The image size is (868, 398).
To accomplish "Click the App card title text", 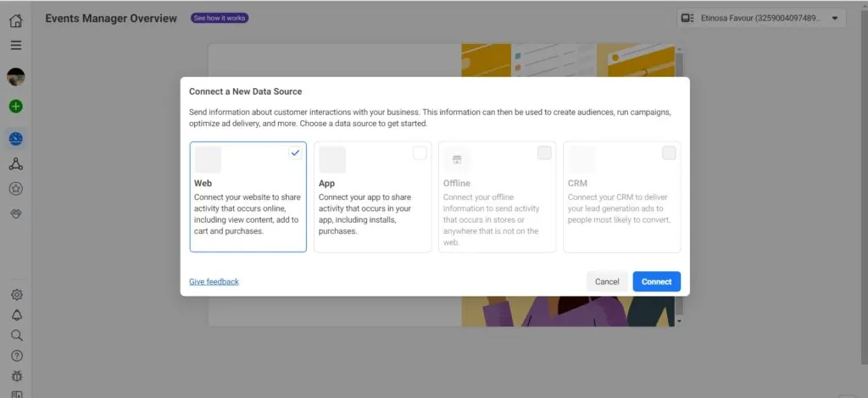I will (326, 184).
